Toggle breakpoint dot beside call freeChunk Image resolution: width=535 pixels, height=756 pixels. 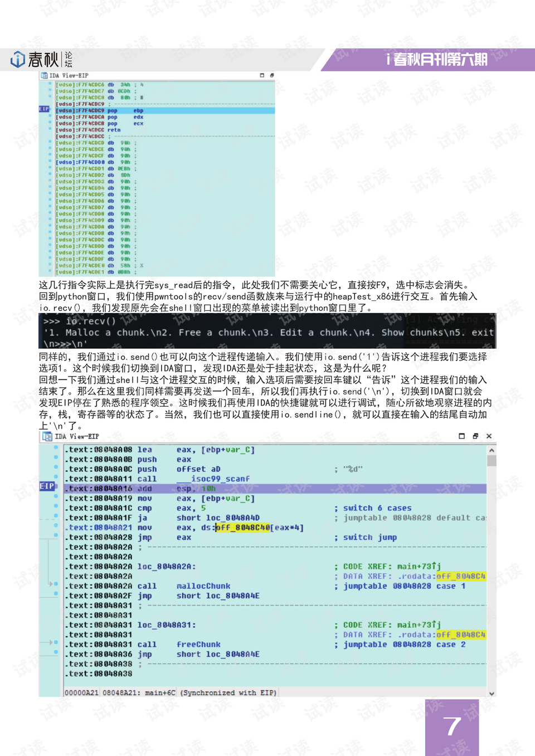click(x=56, y=642)
